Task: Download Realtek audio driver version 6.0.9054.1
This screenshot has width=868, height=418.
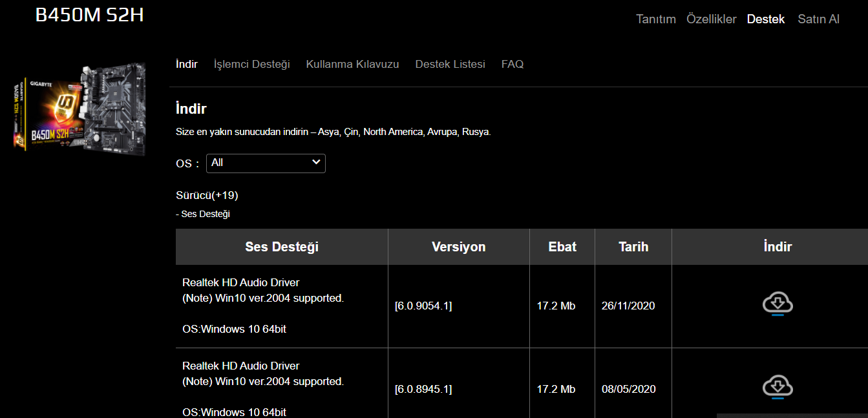Action: (x=778, y=304)
